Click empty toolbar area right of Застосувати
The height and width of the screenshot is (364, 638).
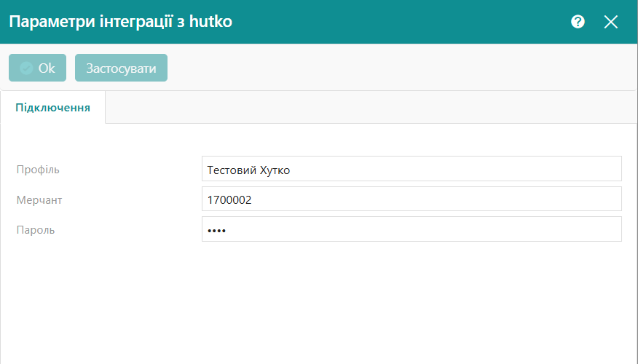(401, 68)
